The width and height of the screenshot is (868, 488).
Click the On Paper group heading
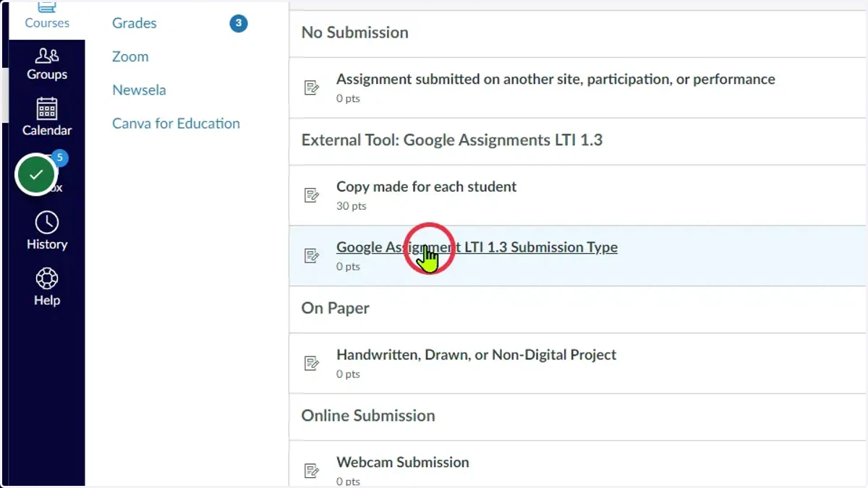pos(335,308)
